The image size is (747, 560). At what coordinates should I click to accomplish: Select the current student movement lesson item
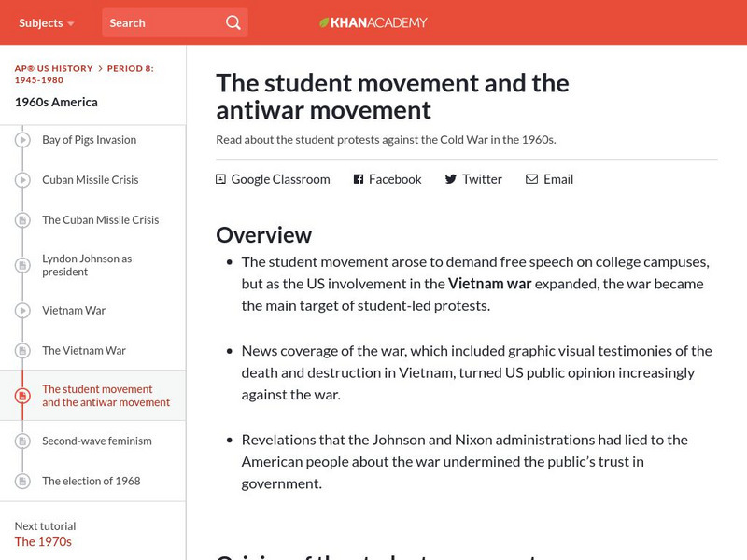click(x=106, y=396)
